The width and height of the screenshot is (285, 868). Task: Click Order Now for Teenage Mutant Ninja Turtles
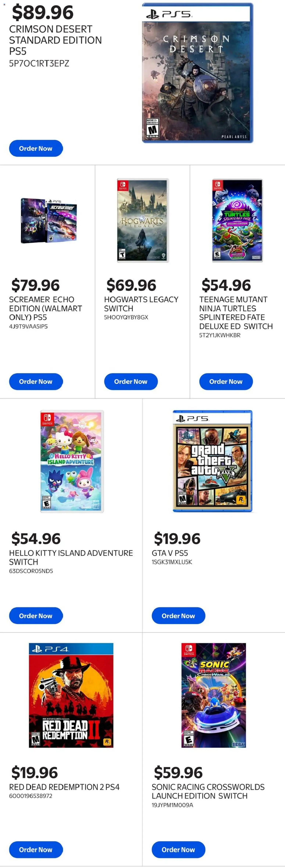[x=226, y=382]
